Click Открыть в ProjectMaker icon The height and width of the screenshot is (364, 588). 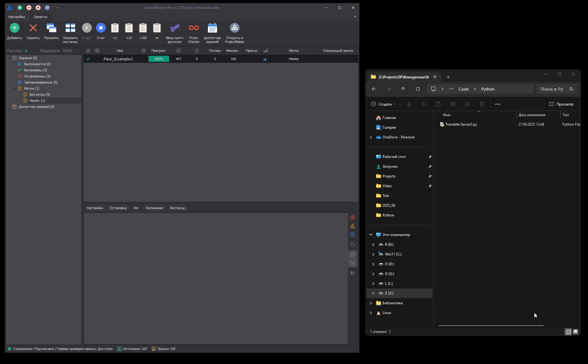click(234, 28)
